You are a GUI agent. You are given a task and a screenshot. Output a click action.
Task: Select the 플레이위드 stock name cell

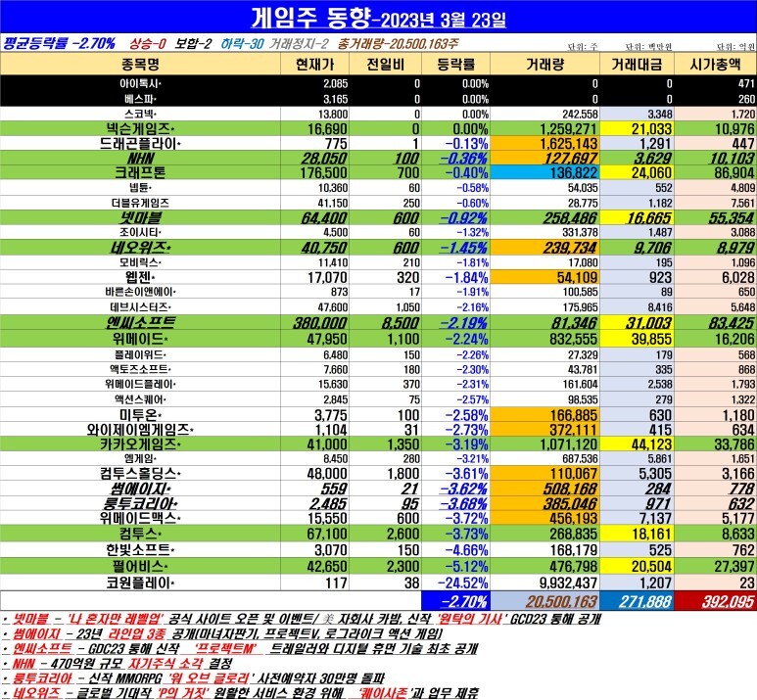140,354
